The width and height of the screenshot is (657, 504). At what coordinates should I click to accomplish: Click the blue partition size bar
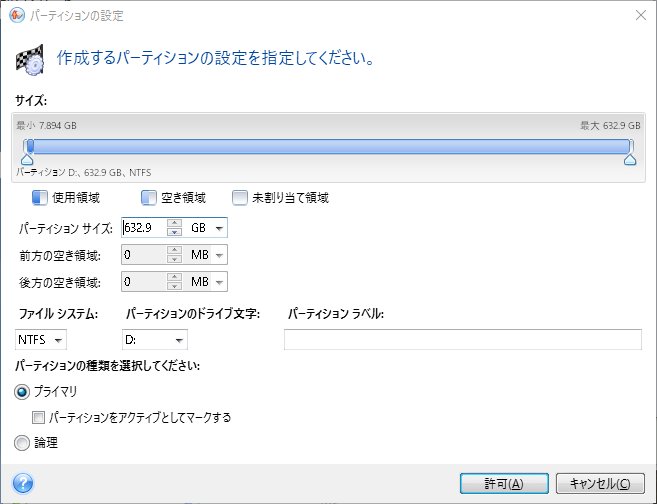(329, 146)
